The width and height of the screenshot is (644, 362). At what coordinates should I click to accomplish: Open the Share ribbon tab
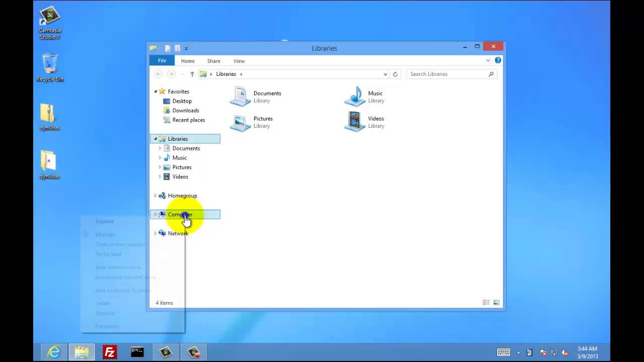(x=214, y=61)
